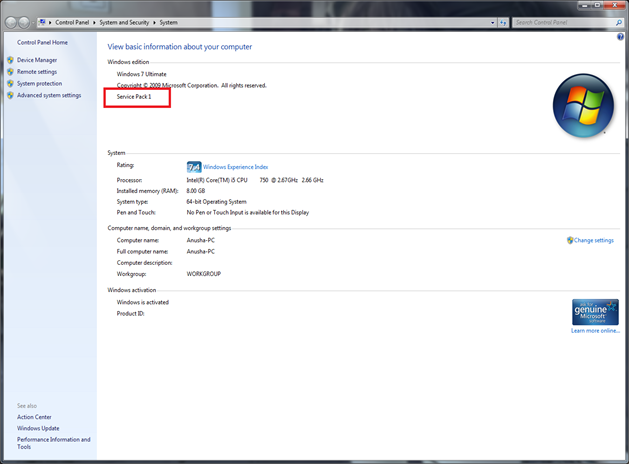
Task: Open Performance Information and Tools link
Action: point(54,443)
